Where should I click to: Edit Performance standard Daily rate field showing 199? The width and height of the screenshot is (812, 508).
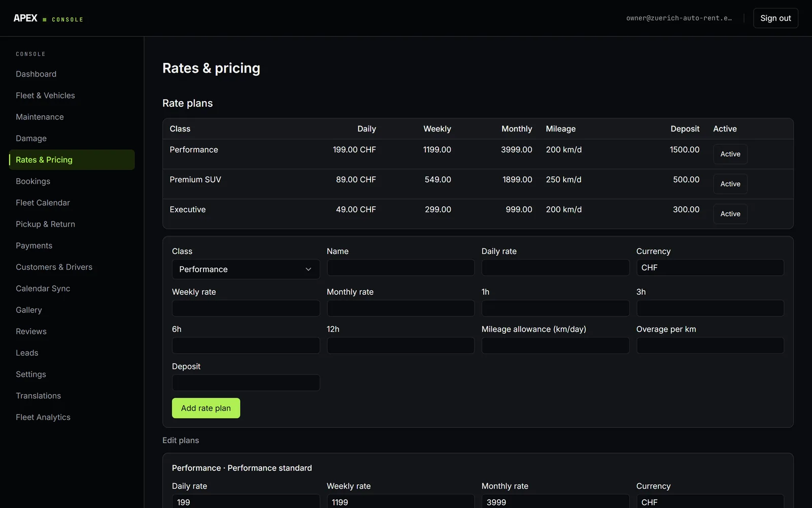246,501
